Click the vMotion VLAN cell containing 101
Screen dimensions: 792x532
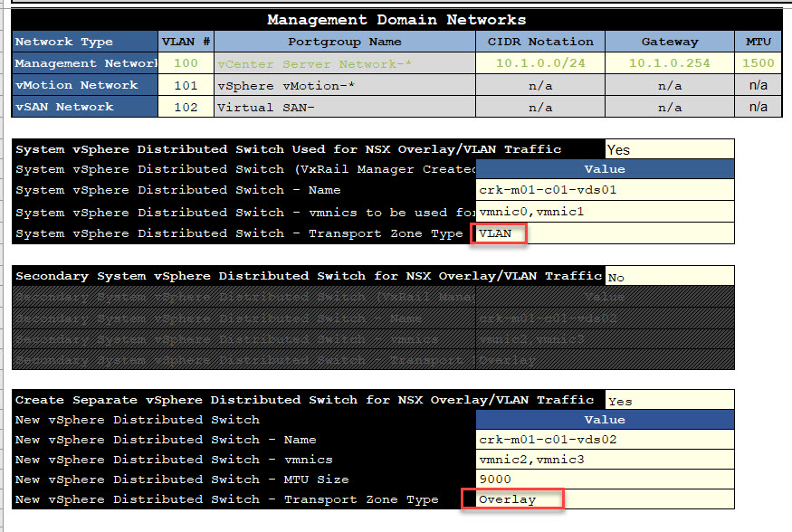click(x=186, y=85)
